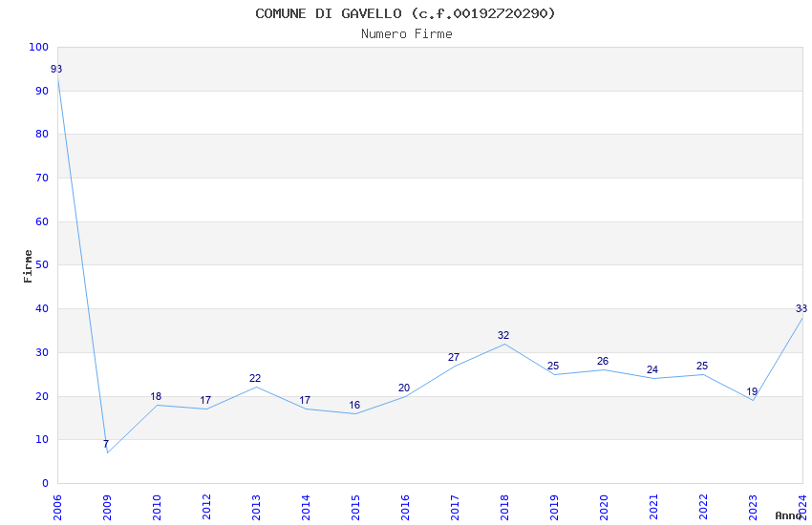Click x-axis year label 2014

pyautogui.click(x=306, y=508)
